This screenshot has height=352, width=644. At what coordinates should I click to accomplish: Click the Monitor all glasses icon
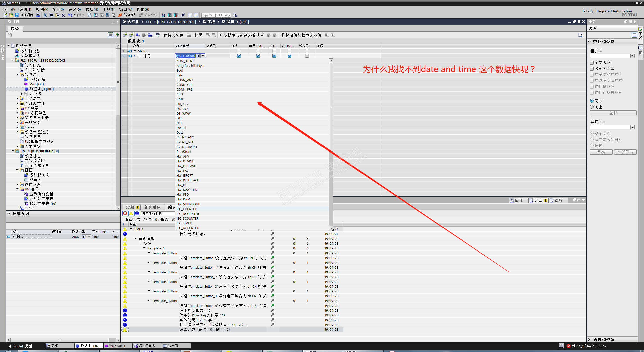pyautogui.click(x=158, y=35)
